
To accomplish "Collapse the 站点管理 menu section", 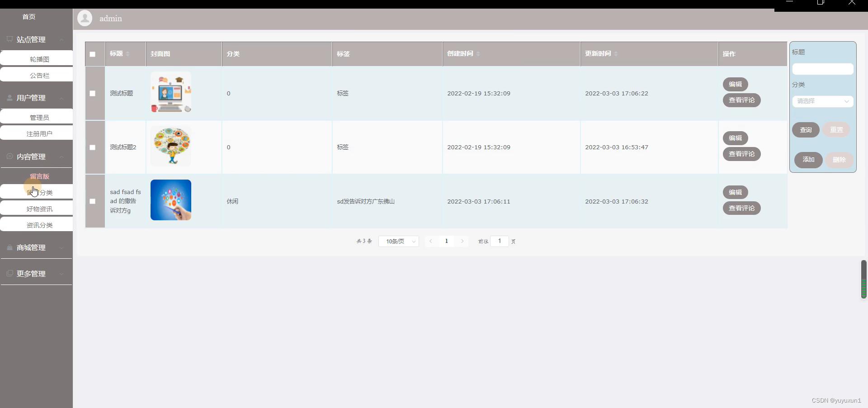I will [x=61, y=40].
